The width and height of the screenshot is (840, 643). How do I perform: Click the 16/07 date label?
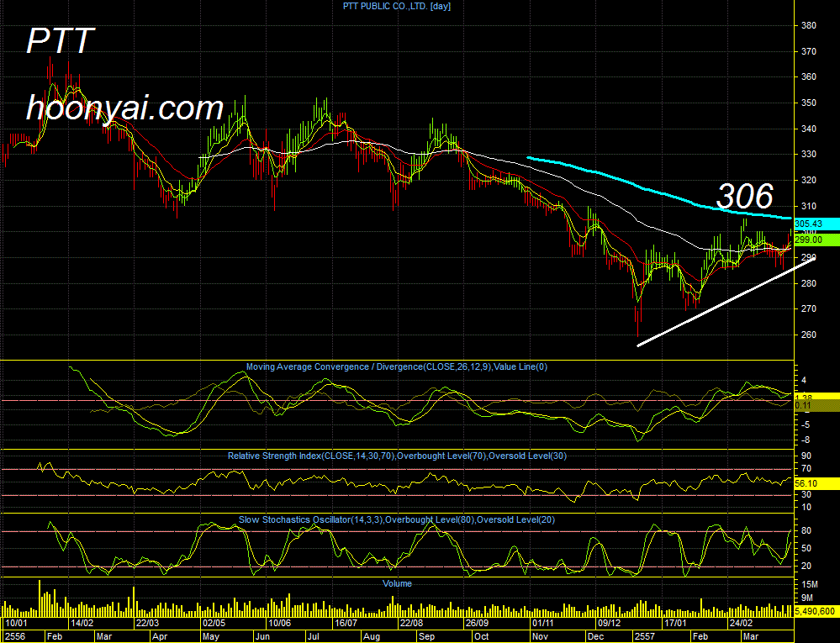click(x=346, y=623)
